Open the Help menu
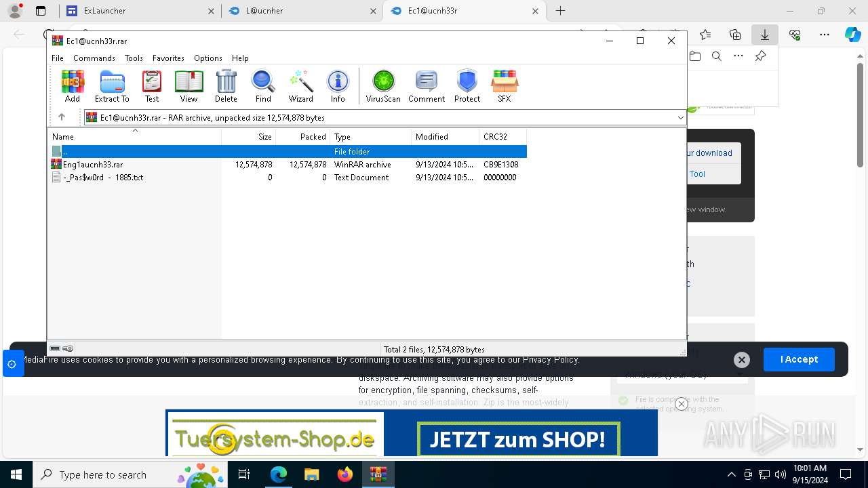The width and height of the screenshot is (868, 488). (x=240, y=58)
